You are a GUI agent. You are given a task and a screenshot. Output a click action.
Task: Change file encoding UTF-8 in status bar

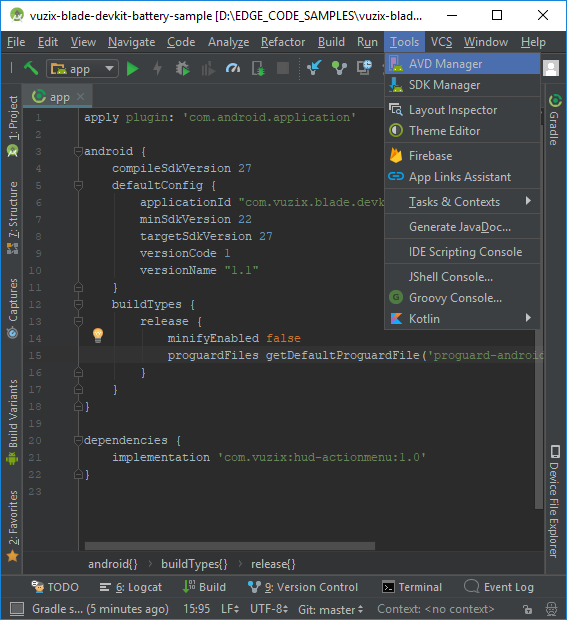pos(269,609)
